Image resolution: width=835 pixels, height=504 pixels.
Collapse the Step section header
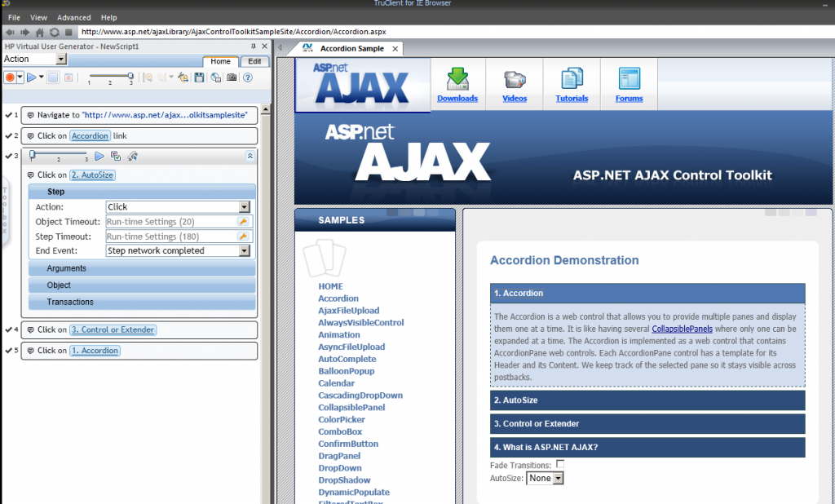point(142,192)
